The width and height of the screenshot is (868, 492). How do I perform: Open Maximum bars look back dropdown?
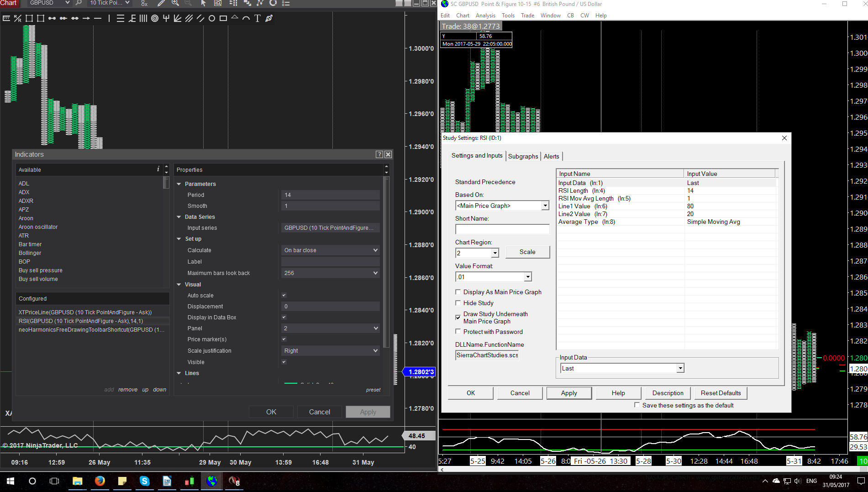coord(331,273)
